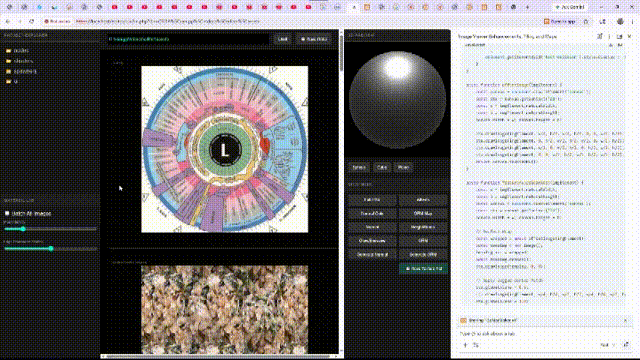Select the iris chart image in the viewer
The image size is (640, 360).
point(224,149)
